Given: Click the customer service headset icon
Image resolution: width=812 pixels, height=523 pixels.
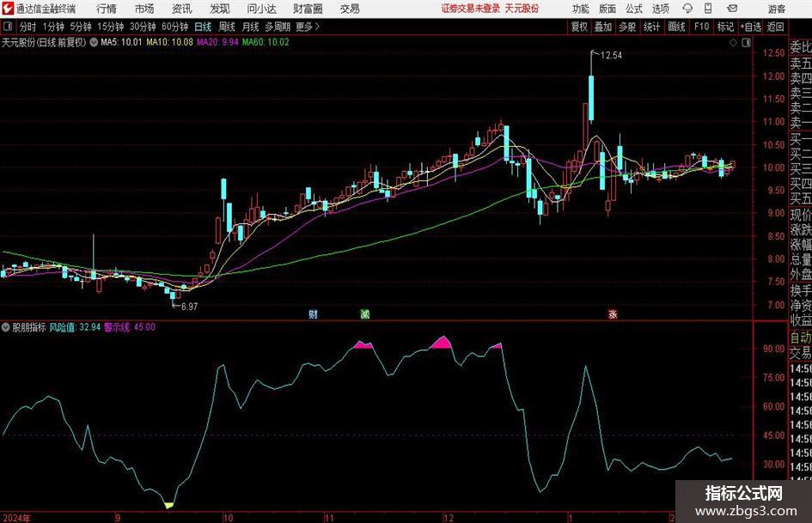Looking at the screenshot, I should pos(687,9).
